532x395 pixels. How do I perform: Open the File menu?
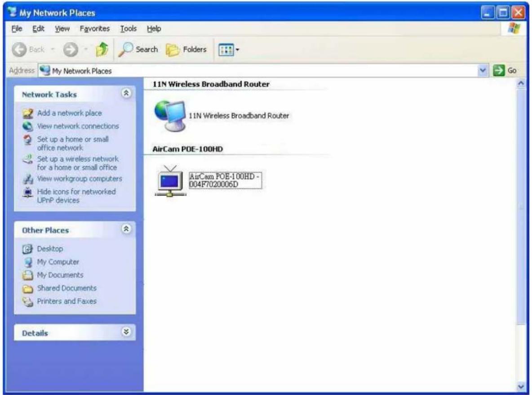[17, 29]
